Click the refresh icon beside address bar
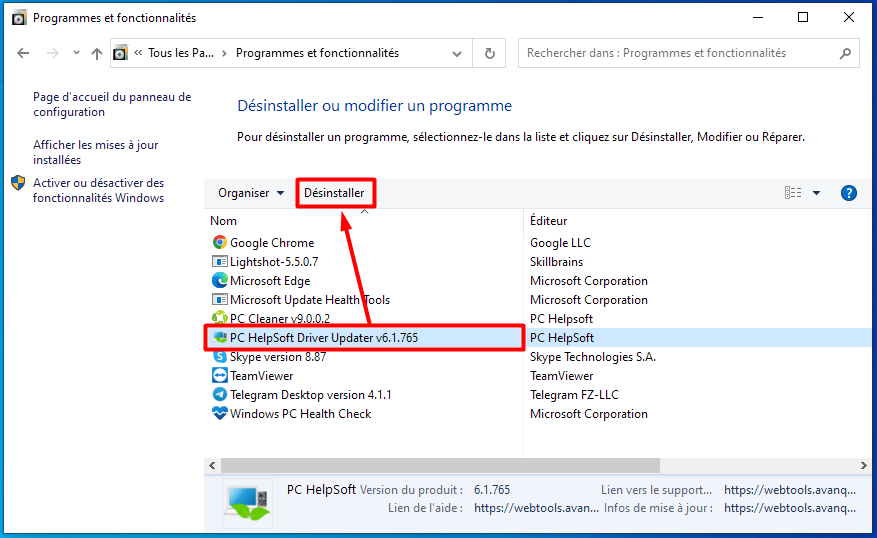Screen dimensions: 877x538 point(489,53)
